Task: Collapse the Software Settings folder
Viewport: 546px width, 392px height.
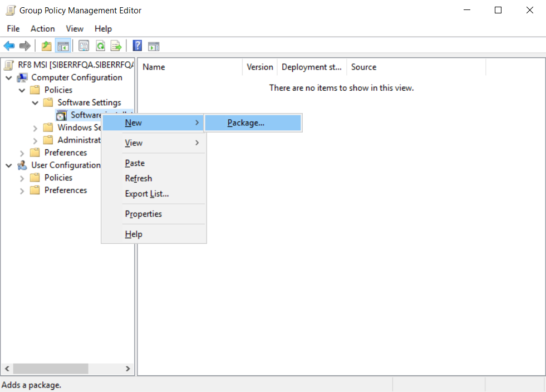Action: (35, 103)
